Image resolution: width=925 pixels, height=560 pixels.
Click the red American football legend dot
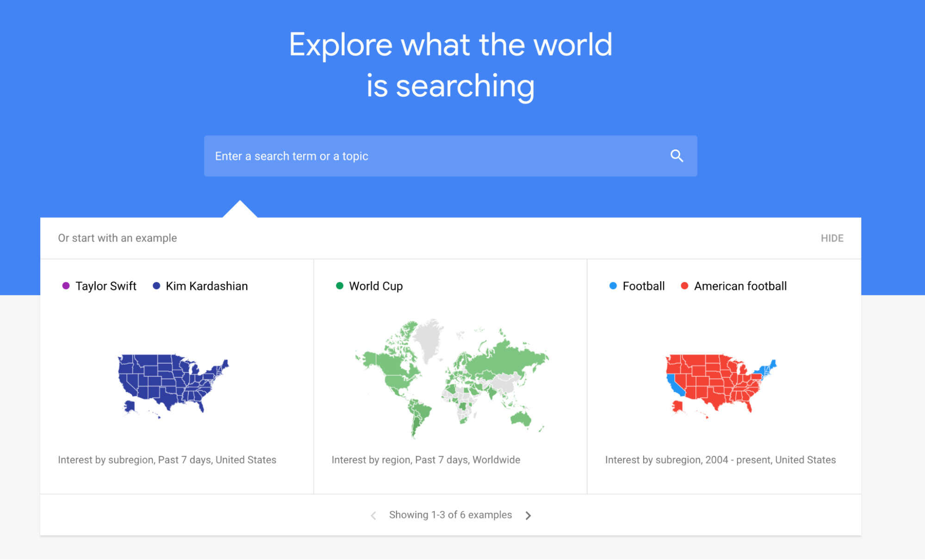684,286
